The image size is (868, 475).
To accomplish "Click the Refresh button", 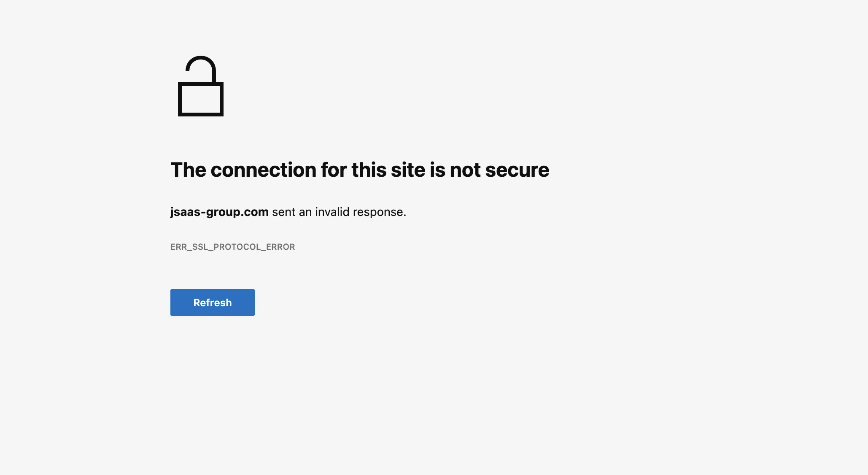I will (x=213, y=302).
